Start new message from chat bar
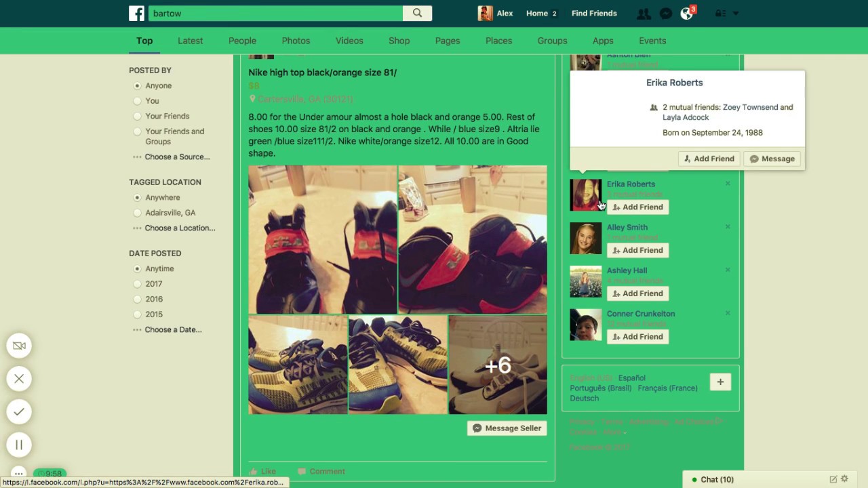868x488 pixels. [x=833, y=479]
